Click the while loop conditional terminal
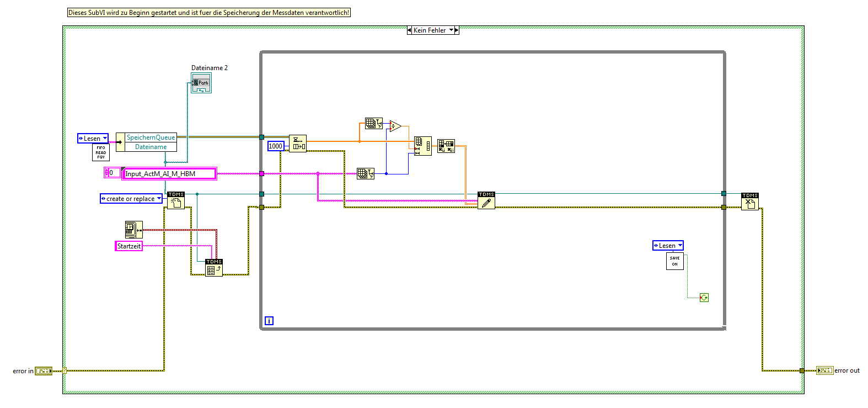Image resolution: width=868 pixels, height=408 pixels. tap(704, 298)
